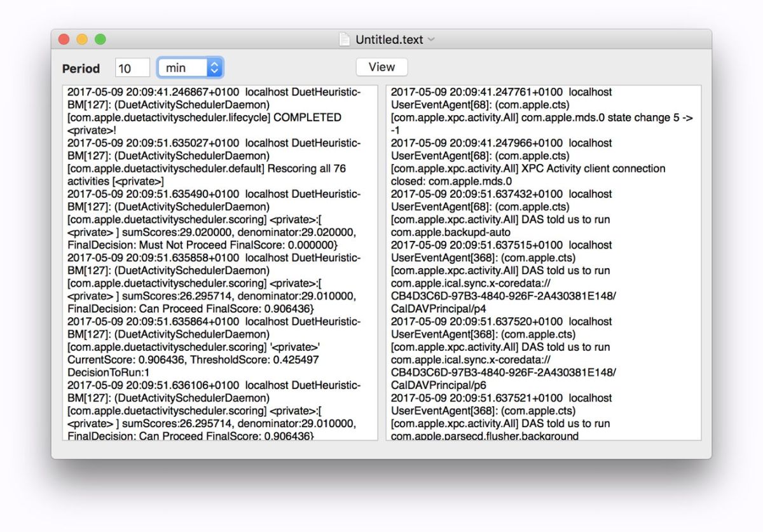
Task: Click 'Rescoring all 76' in the left pane
Action: coord(306,168)
